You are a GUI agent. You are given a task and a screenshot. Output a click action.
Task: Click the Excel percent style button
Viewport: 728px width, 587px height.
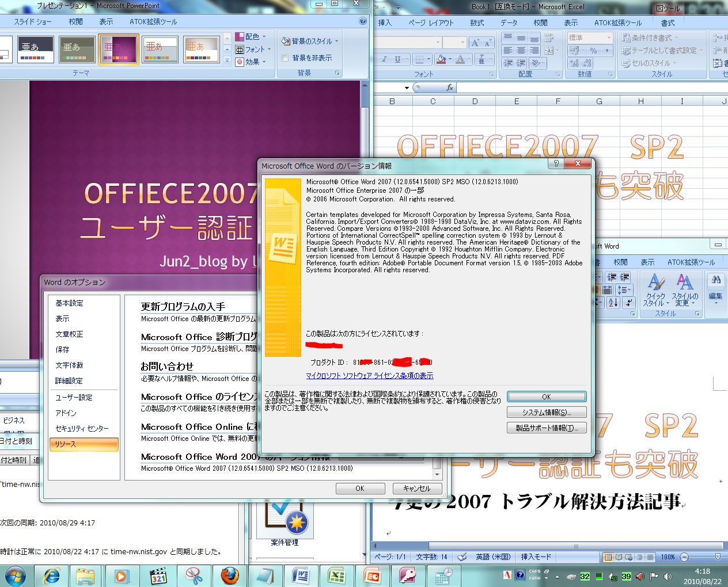pos(593,51)
